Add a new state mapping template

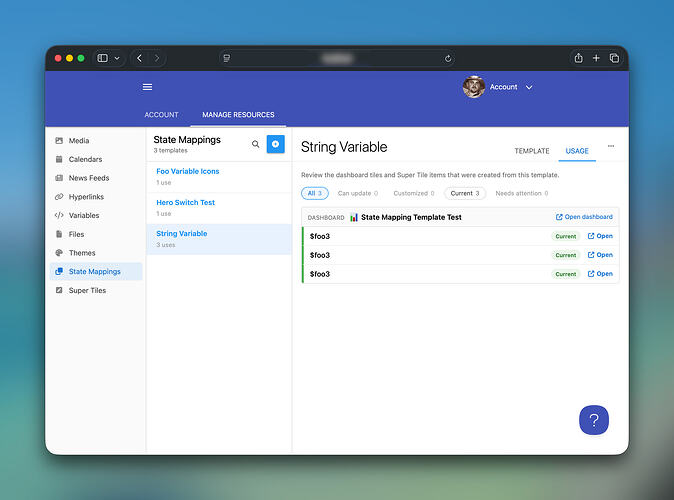[x=276, y=144]
